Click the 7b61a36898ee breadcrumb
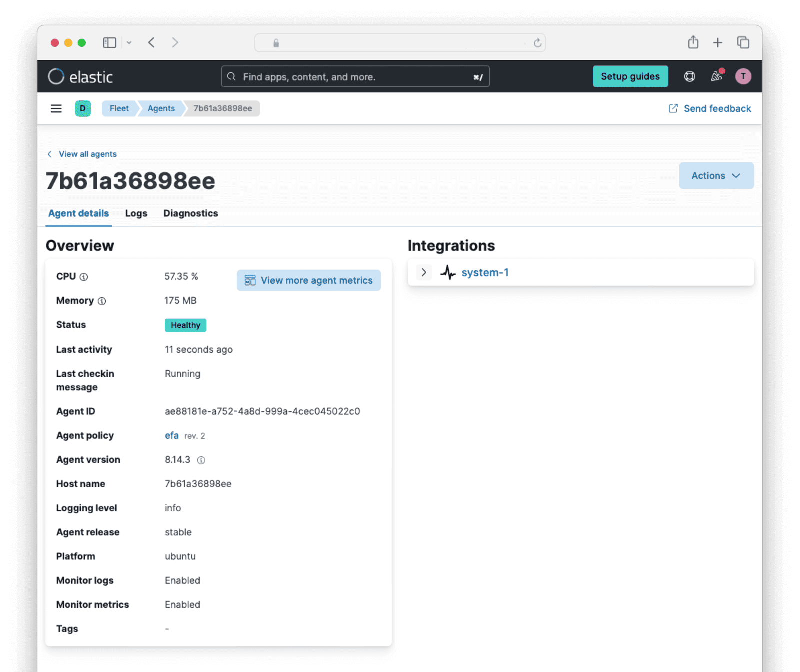Viewport: 800px width, 672px height. 223,108
